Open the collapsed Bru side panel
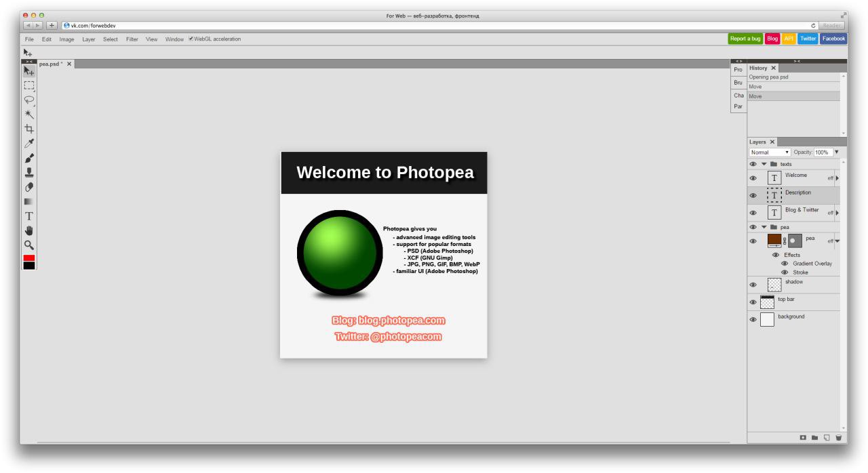 (738, 83)
